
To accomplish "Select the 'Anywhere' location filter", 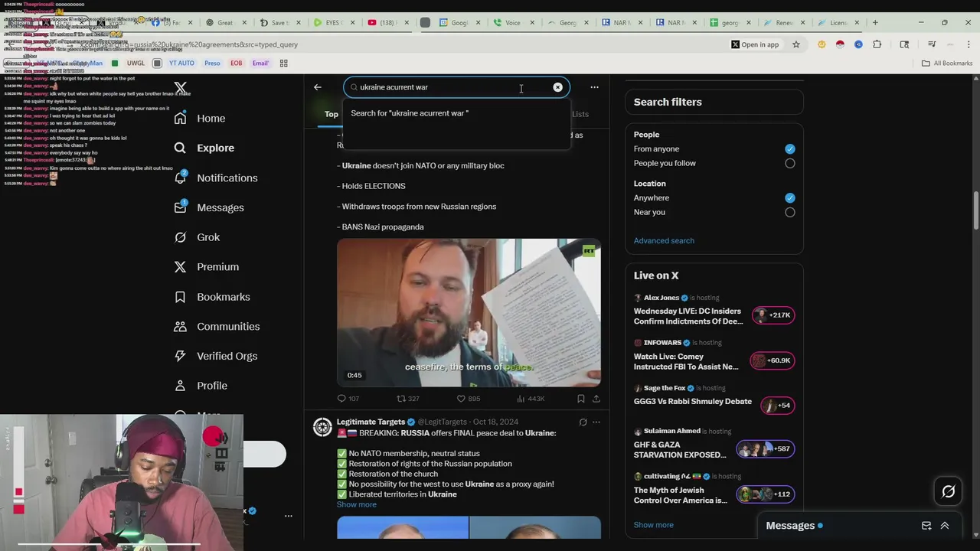I will (x=789, y=198).
